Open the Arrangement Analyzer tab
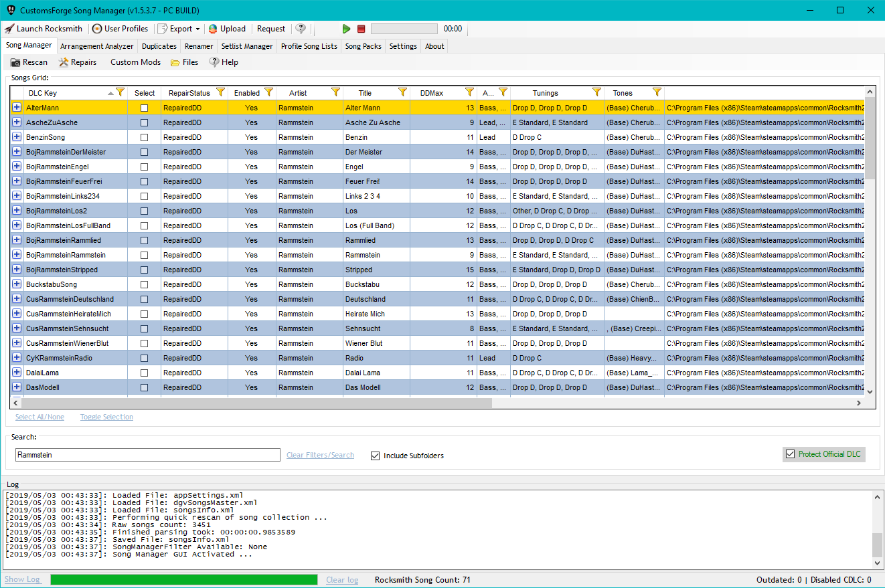 pos(96,46)
